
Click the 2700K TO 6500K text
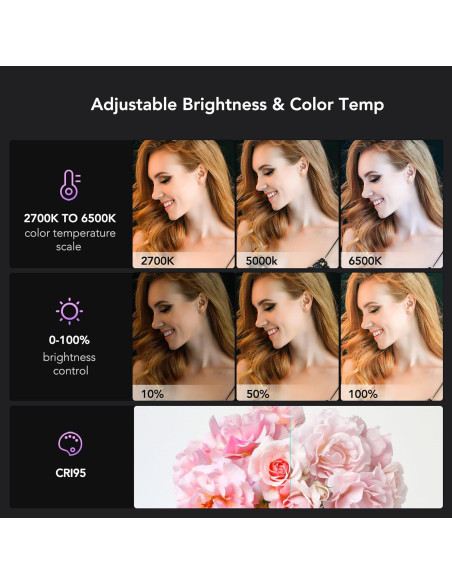70,218
